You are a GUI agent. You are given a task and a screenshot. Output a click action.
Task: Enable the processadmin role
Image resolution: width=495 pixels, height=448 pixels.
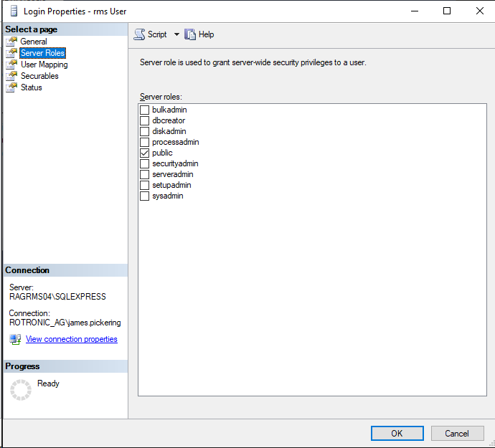point(145,142)
